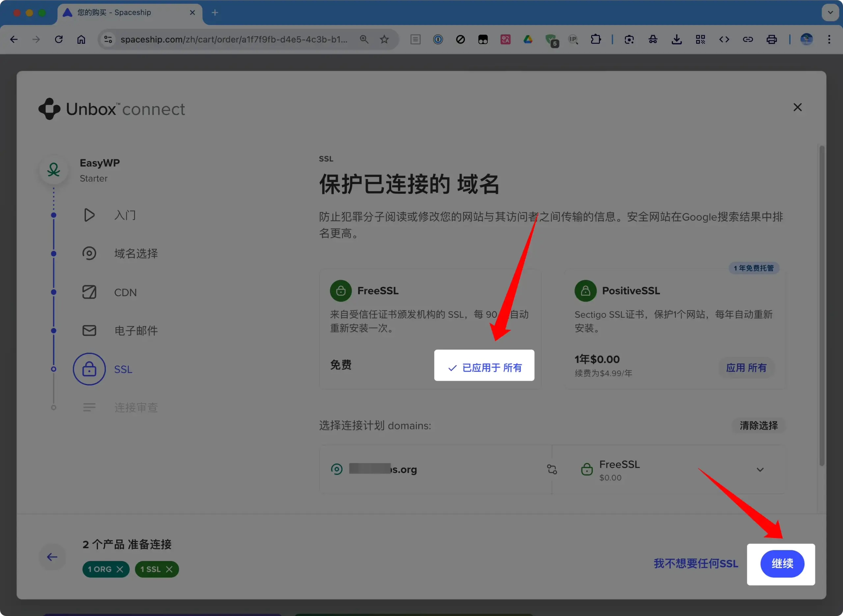The image size is (843, 616).
Task: Click the EasyWP Starter plan icon
Action: tap(54, 170)
